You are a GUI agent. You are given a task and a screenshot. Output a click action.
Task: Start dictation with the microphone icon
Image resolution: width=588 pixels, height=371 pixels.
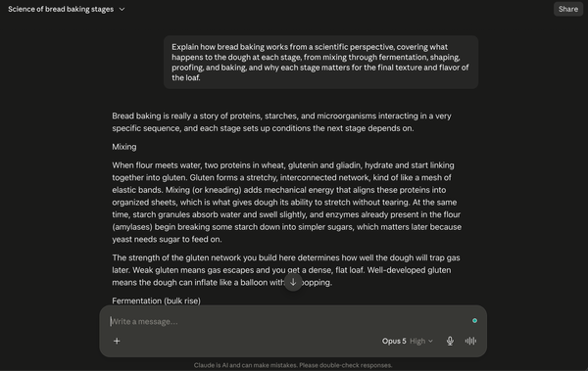pyautogui.click(x=450, y=341)
